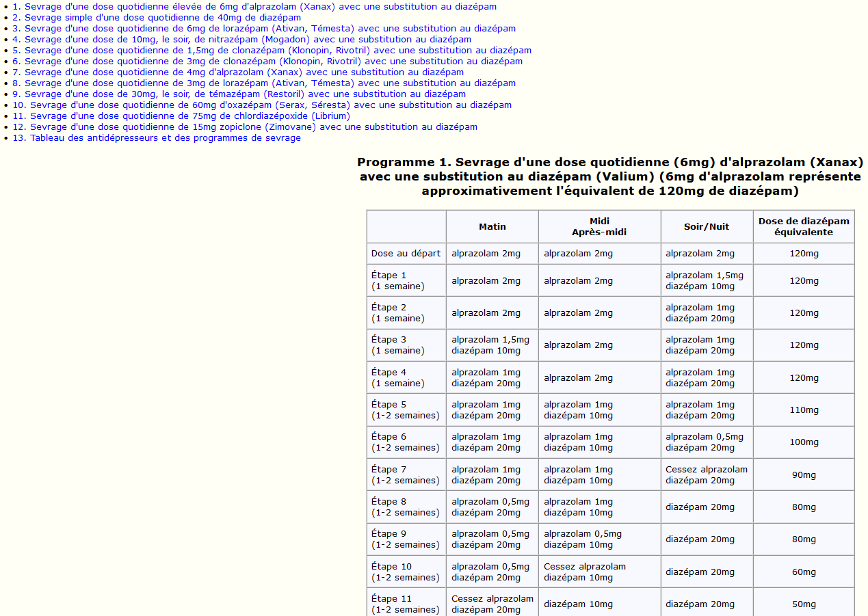Open link 13 Tableau des antidépresseurs
This screenshot has height=616, width=868.
coord(157,138)
